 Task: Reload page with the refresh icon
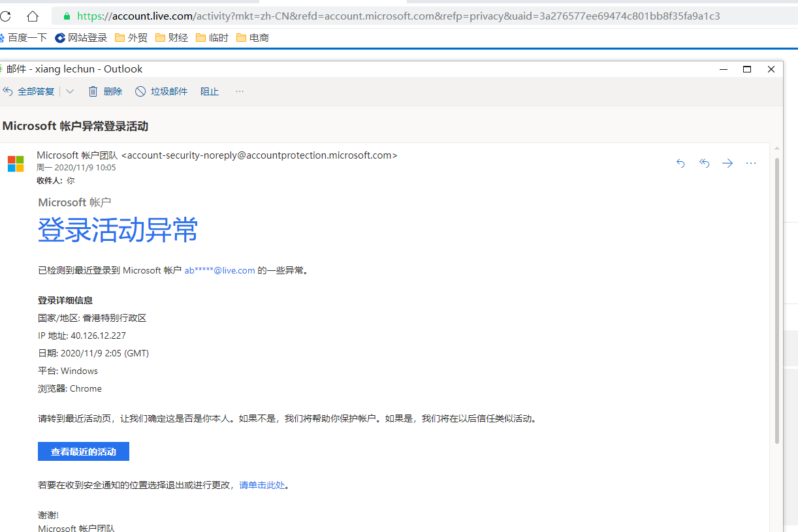click(x=5, y=16)
